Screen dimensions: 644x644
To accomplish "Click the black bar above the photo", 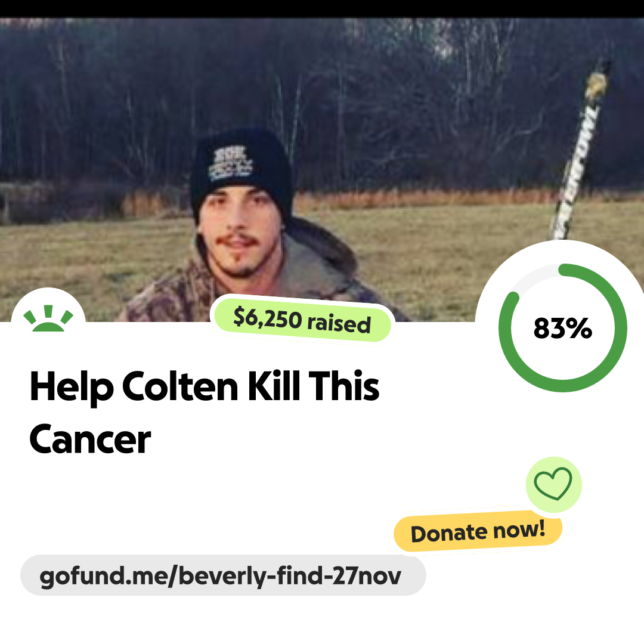I will 322,8.
